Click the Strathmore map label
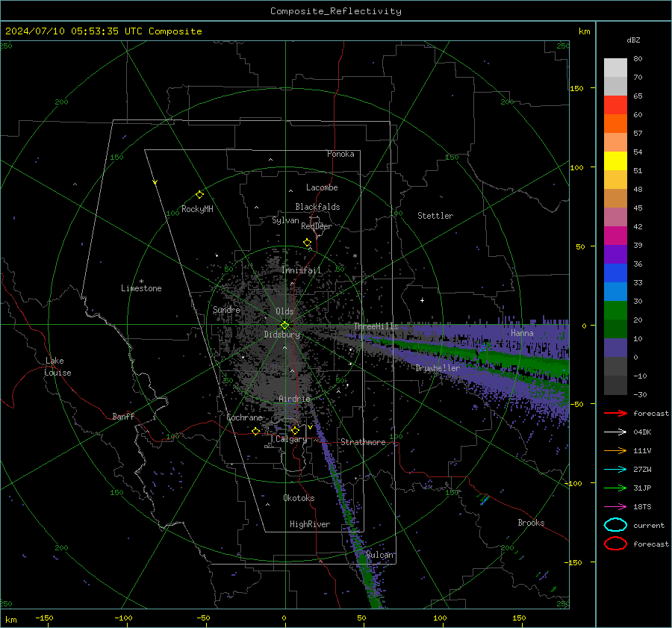Viewport: 672px width, 628px height. pyautogui.click(x=363, y=442)
